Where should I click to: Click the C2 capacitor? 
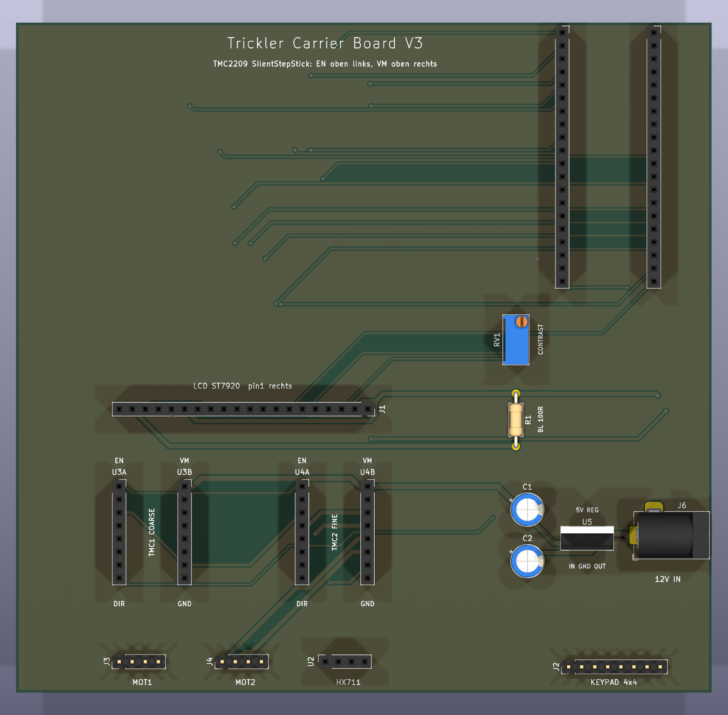[527, 561]
